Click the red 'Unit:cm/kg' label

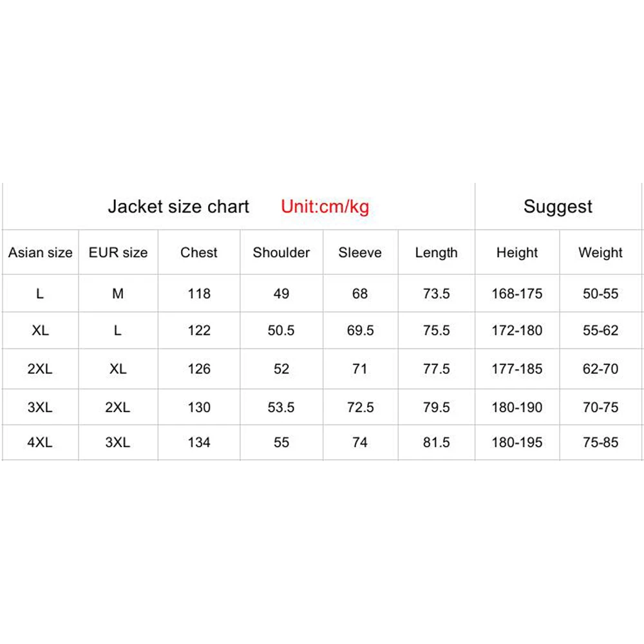click(x=325, y=207)
